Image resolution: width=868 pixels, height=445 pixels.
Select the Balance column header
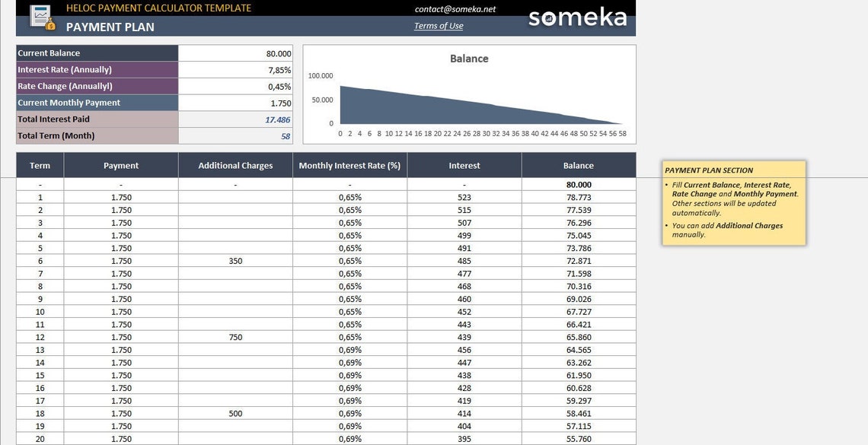tap(579, 165)
